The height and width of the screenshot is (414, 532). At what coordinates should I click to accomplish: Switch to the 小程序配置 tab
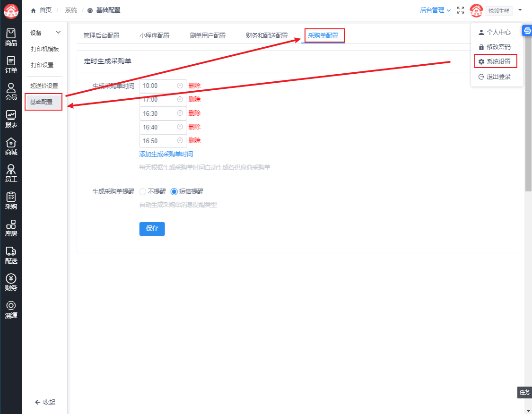(154, 35)
